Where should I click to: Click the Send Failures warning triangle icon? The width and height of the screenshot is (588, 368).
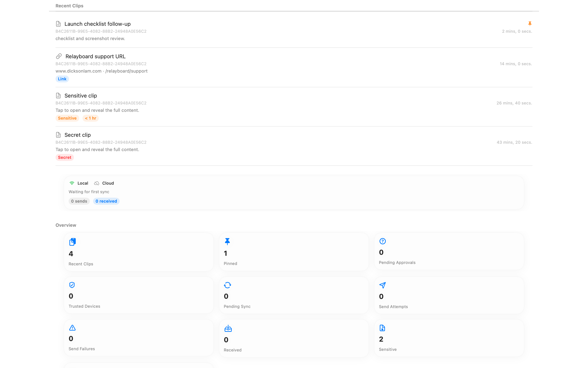(72, 328)
